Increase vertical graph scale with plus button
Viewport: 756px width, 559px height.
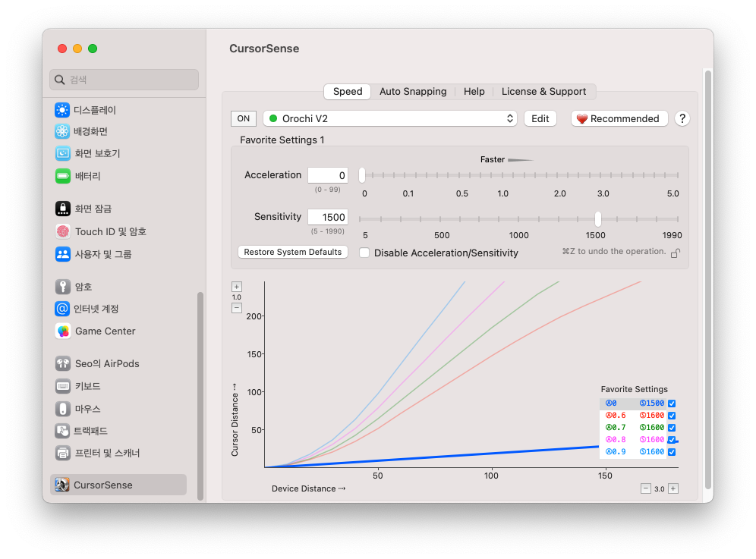[x=237, y=287]
